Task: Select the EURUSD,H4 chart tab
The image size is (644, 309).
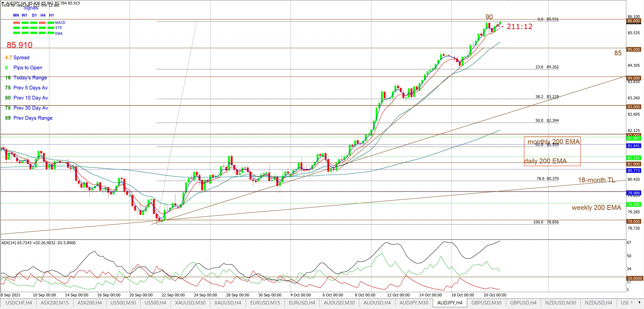Action: click(x=302, y=303)
